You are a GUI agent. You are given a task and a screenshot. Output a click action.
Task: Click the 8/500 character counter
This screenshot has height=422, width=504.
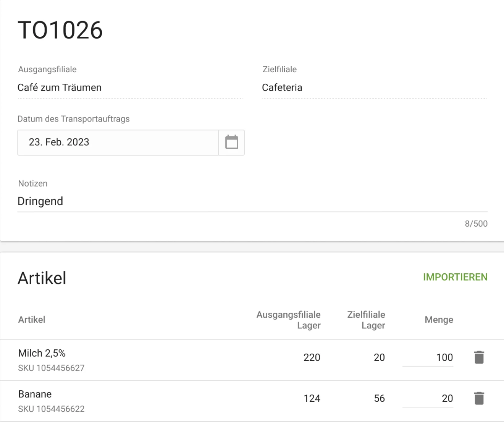click(x=476, y=224)
